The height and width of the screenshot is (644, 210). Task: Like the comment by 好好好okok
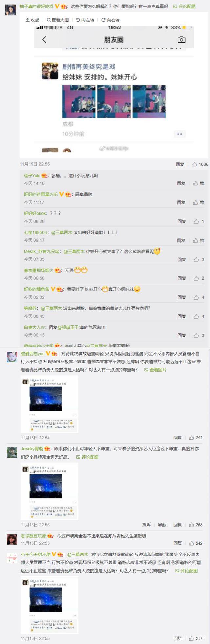[x=199, y=222]
